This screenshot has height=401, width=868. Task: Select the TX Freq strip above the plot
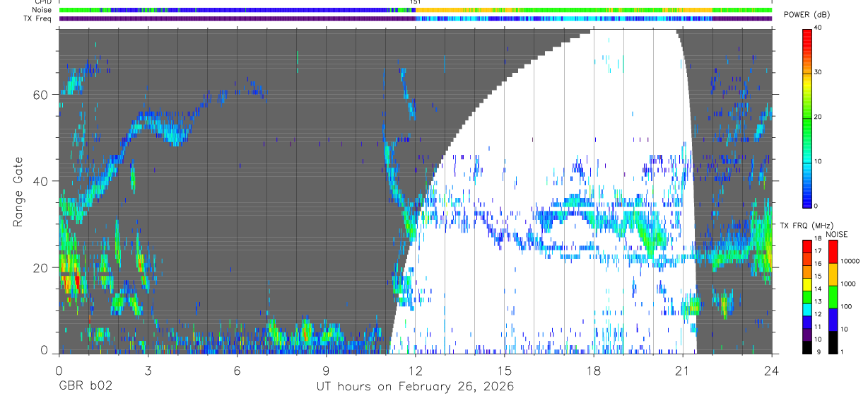[416, 18]
